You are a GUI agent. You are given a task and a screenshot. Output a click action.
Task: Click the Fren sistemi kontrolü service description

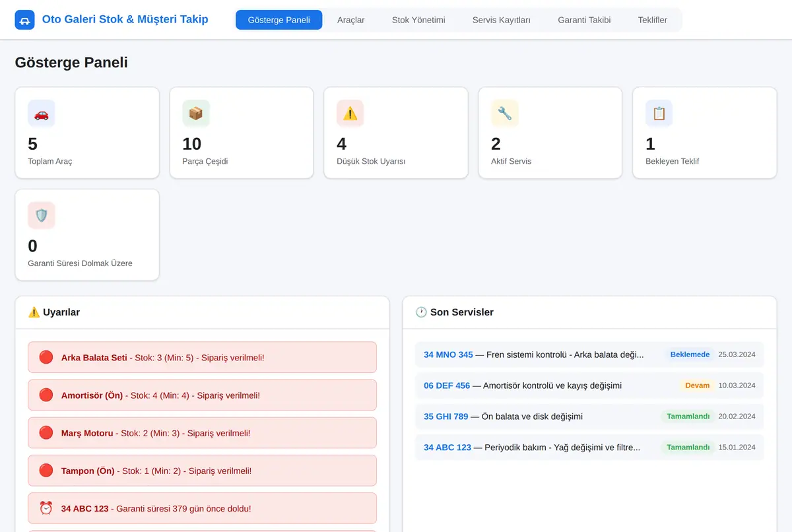point(565,354)
